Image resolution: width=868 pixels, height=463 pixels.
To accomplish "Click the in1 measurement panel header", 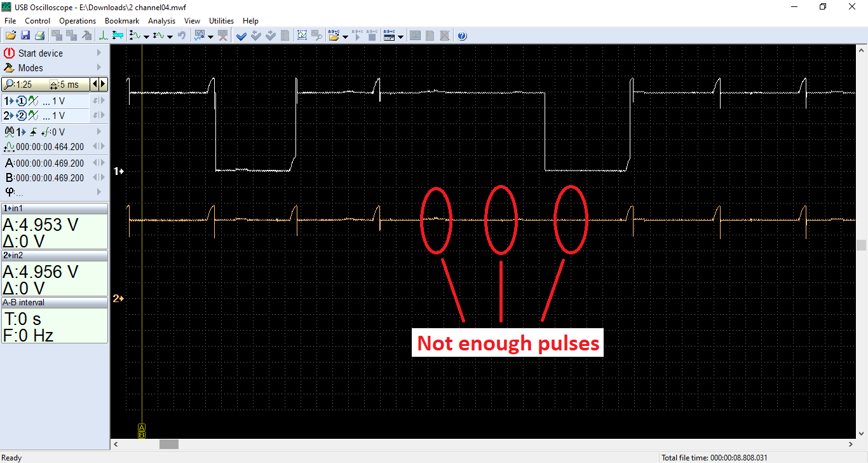I will pyautogui.click(x=55, y=208).
